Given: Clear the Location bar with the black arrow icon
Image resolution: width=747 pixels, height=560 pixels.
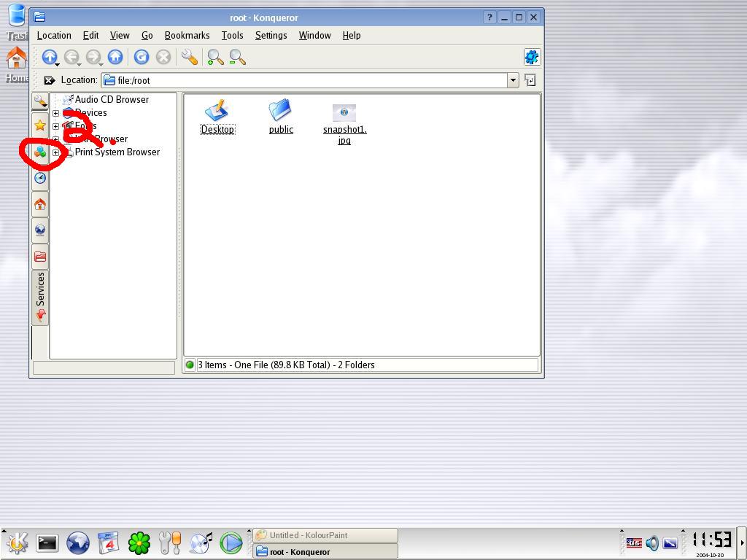Looking at the screenshot, I should tap(50, 80).
